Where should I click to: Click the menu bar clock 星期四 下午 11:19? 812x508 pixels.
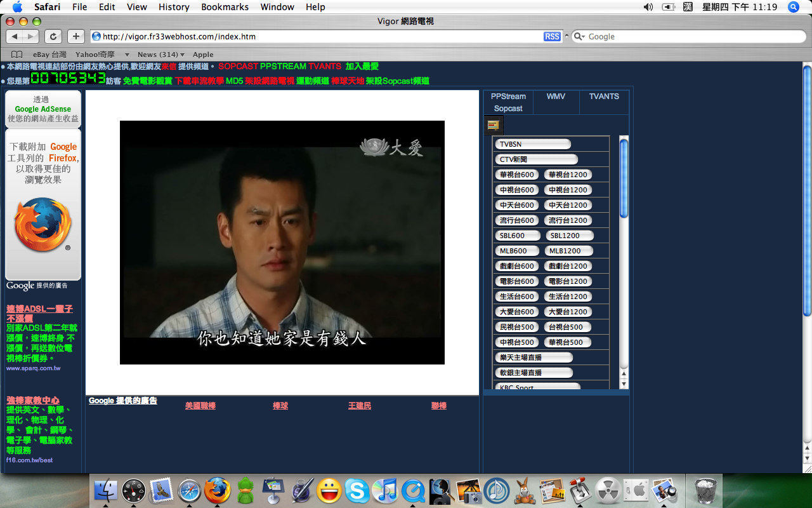740,7
